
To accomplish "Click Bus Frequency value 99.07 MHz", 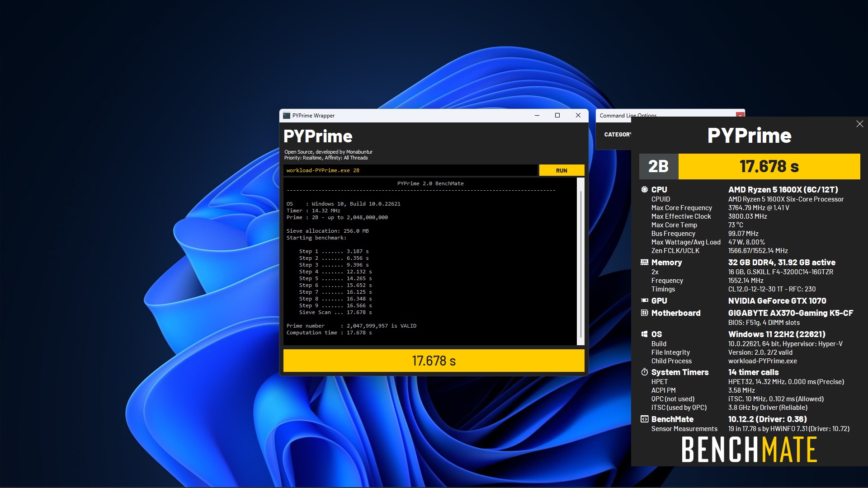I will 743,234.
